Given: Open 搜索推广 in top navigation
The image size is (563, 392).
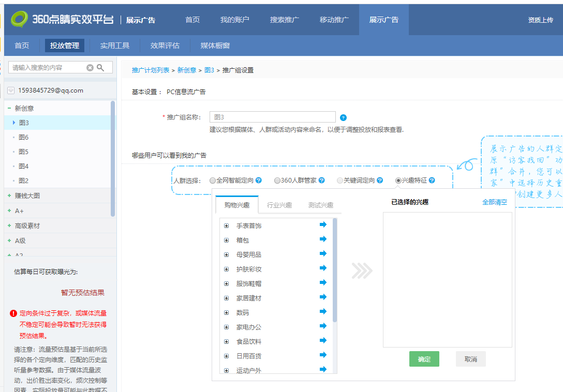Looking at the screenshot, I should tap(285, 20).
